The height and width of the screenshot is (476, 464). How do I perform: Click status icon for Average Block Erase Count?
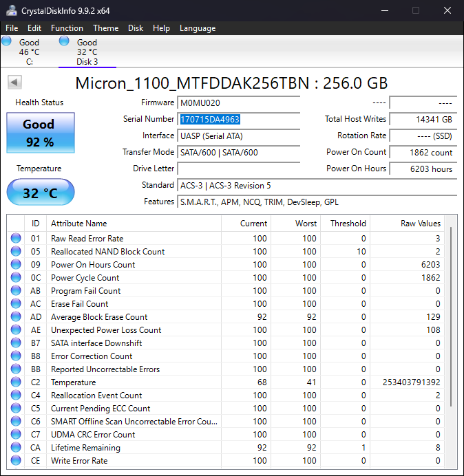tap(16, 316)
